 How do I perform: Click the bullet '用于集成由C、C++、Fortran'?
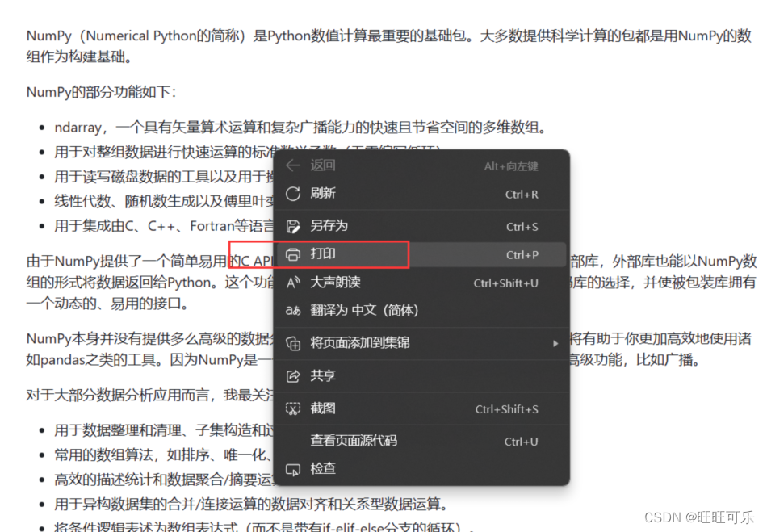[x=164, y=226]
